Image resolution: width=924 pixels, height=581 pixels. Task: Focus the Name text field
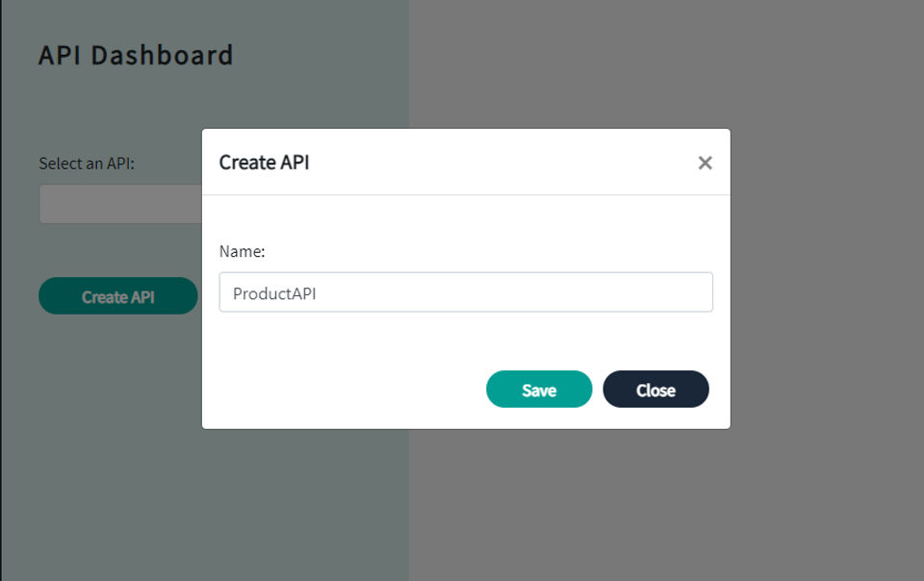[466, 292]
